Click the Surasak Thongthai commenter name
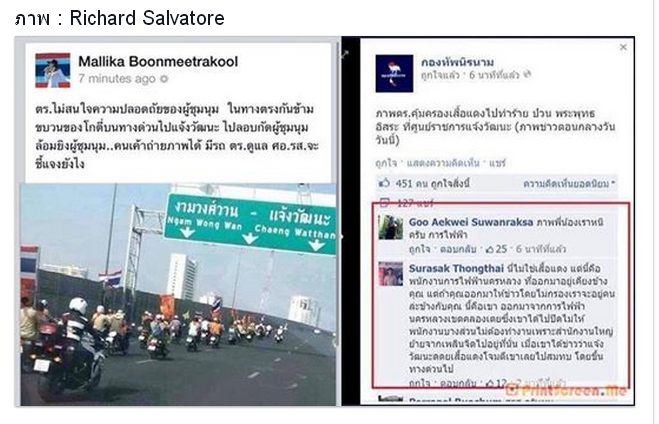The height and width of the screenshot is (424, 659). pyautogui.click(x=456, y=268)
